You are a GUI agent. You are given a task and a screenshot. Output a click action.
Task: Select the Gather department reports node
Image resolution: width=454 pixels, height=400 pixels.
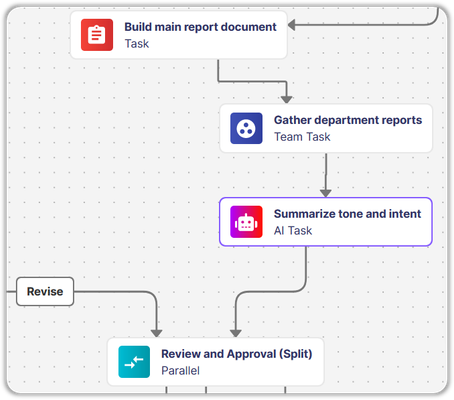[x=326, y=128]
